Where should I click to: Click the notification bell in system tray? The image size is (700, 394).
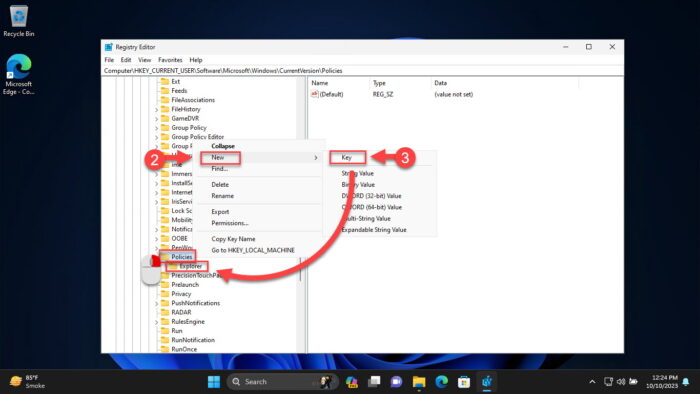click(x=686, y=382)
